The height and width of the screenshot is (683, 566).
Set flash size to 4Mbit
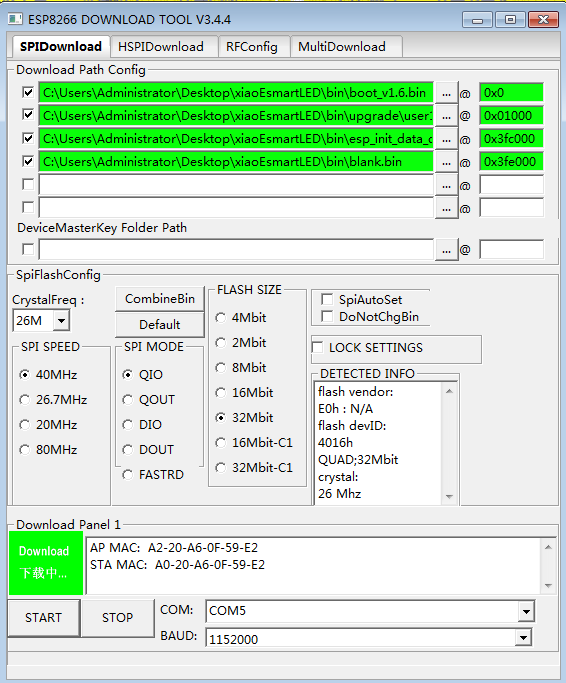221,318
